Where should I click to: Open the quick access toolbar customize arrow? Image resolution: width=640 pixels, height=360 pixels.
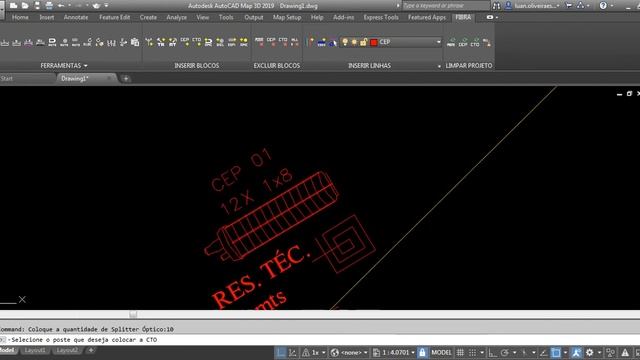[x=107, y=6]
